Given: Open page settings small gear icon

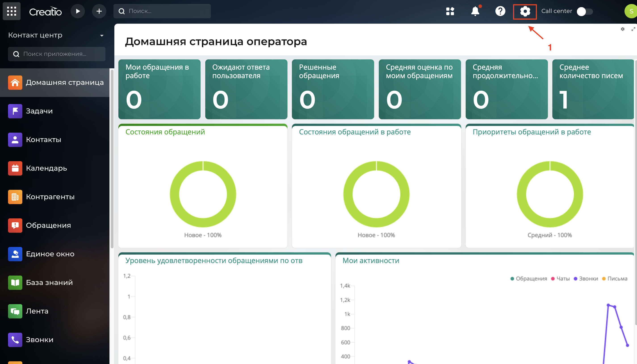Looking at the screenshot, I should point(622,29).
